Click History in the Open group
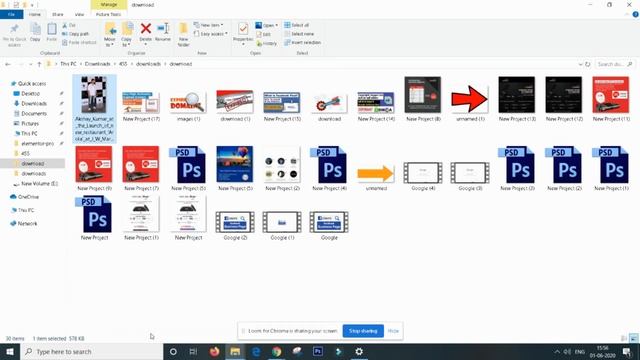Image resolution: width=640 pixels, height=360 pixels. 267,43
